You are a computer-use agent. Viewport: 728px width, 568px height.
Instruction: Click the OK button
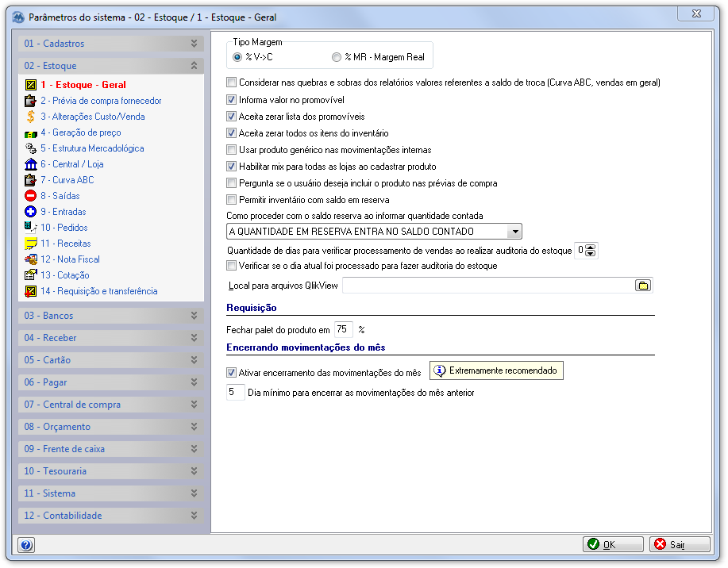pos(613,544)
